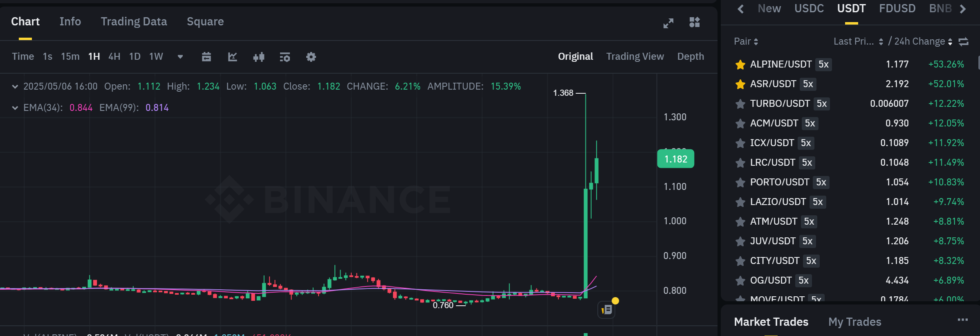Screen dimensions: 980x336
Task: Favorite PORTO/USDT with its star
Action: click(740, 183)
